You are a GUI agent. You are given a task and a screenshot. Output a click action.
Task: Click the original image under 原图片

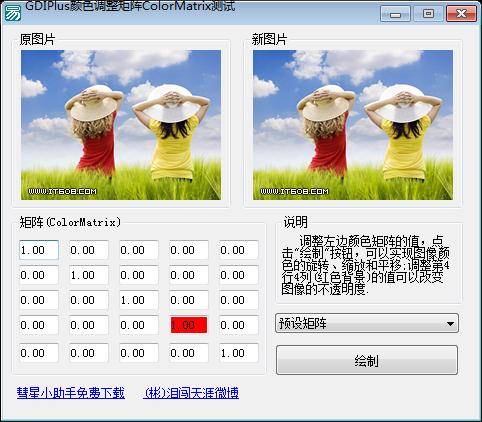[121, 125]
